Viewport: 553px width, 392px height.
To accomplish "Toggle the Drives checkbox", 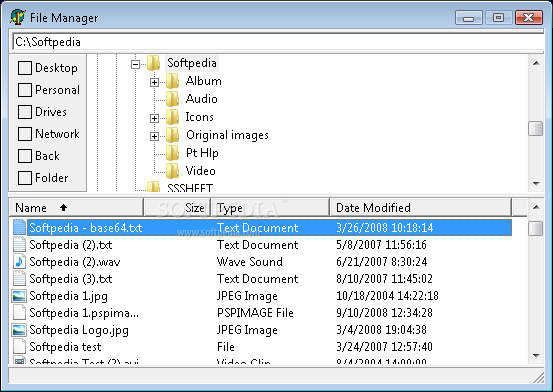I will pyautogui.click(x=25, y=112).
